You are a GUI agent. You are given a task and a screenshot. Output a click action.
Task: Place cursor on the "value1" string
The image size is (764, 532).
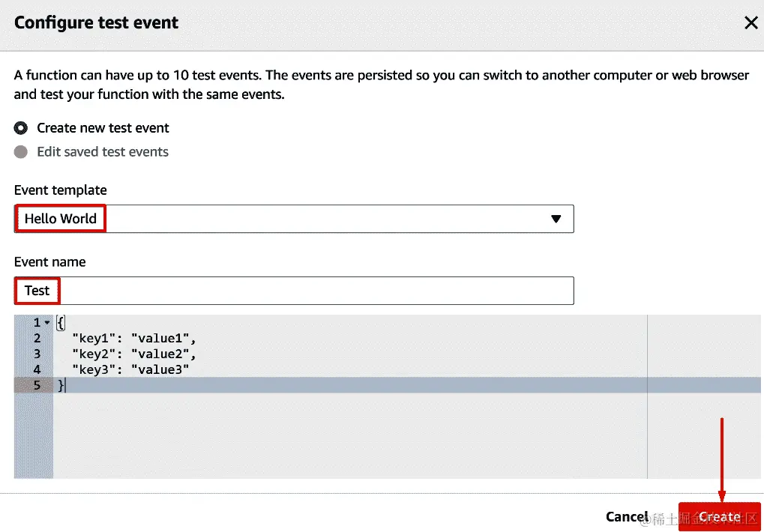click(160, 338)
